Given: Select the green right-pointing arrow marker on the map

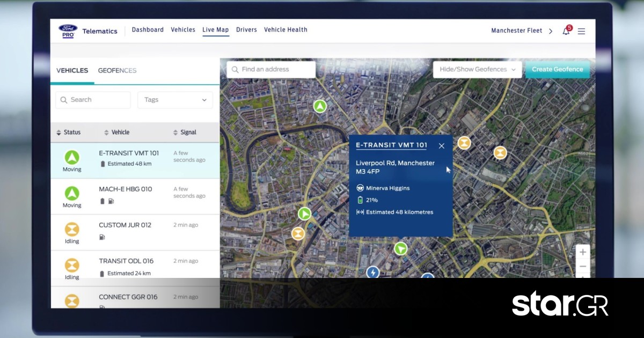Looking at the screenshot, I should (305, 214).
